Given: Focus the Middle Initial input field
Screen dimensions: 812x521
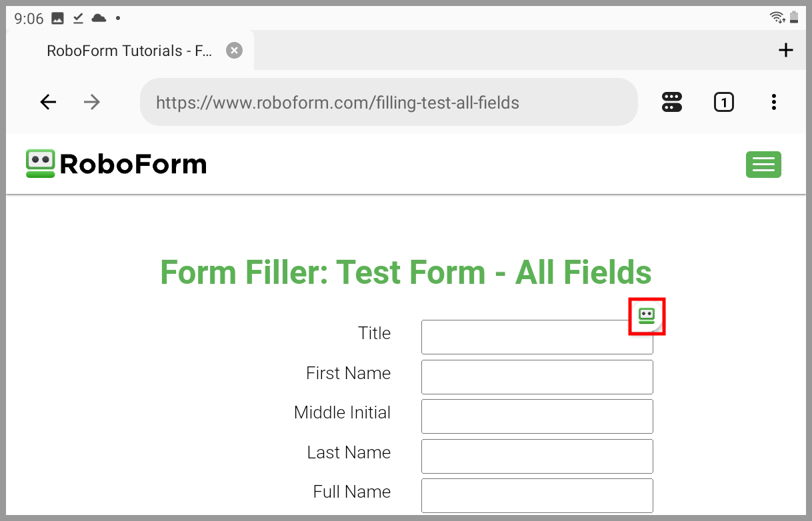Looking at the screenshot, I should coord(537,416).
